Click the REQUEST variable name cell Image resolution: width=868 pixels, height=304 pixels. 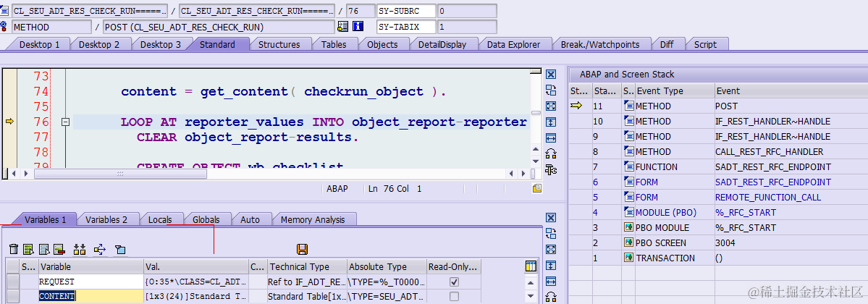90,282
